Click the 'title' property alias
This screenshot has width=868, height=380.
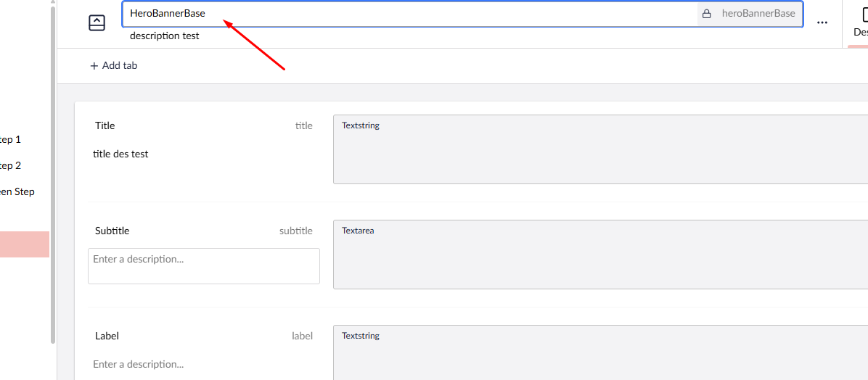tap(303, 126)
